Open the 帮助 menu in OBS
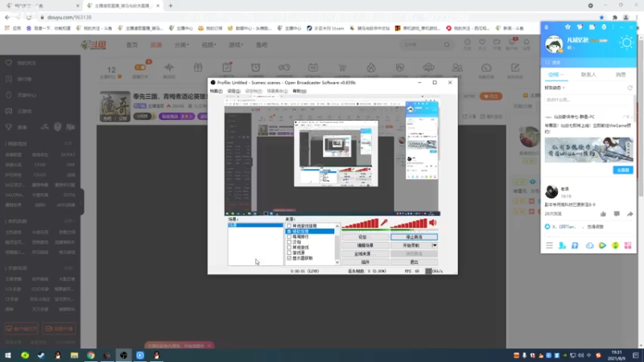Viewport: 644px width, 362px height. tap(299, 91)
